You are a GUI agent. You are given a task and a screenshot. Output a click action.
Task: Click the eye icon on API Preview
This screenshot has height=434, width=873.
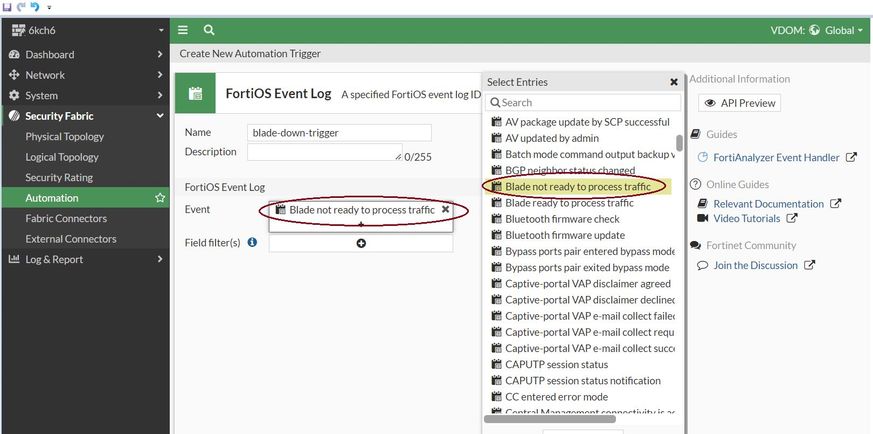click(710, 103)
